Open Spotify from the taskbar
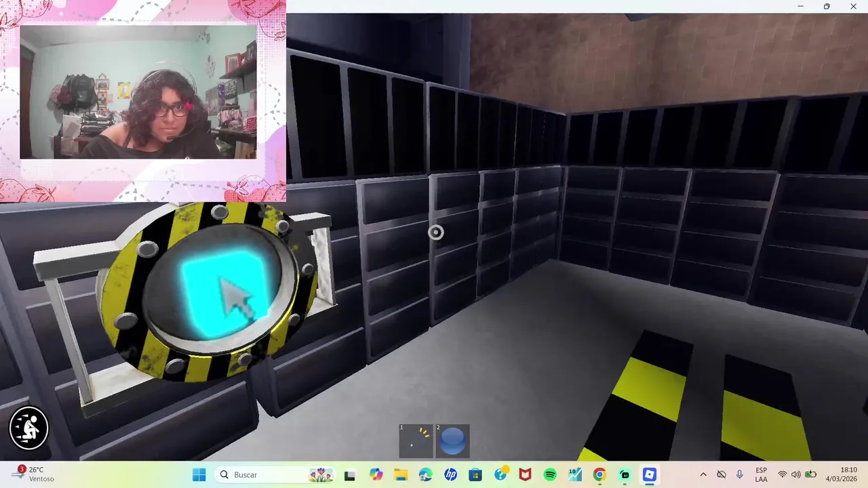This screenshot has width=868, height=488. pyautogui.click(x=550, y=474)
